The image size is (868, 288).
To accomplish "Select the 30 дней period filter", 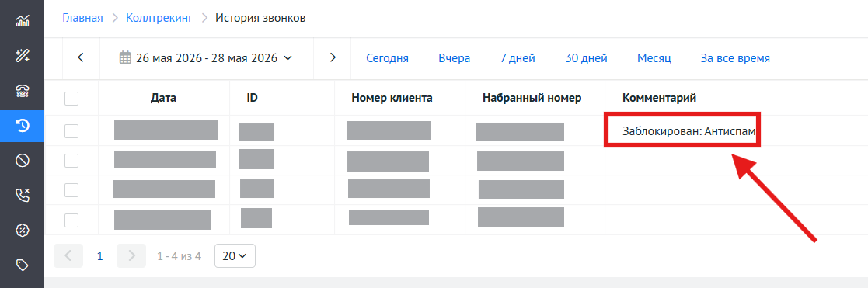I will coord(586,58).
